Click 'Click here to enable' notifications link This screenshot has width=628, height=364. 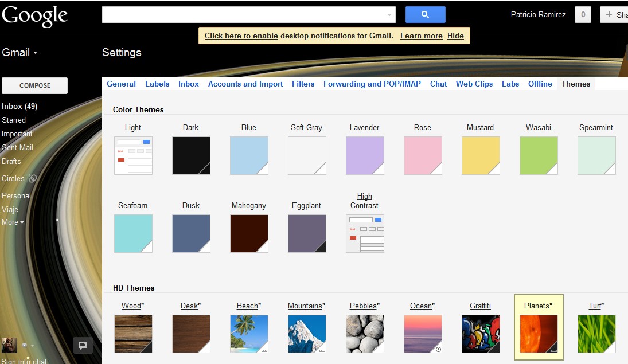tap(241, 36)
